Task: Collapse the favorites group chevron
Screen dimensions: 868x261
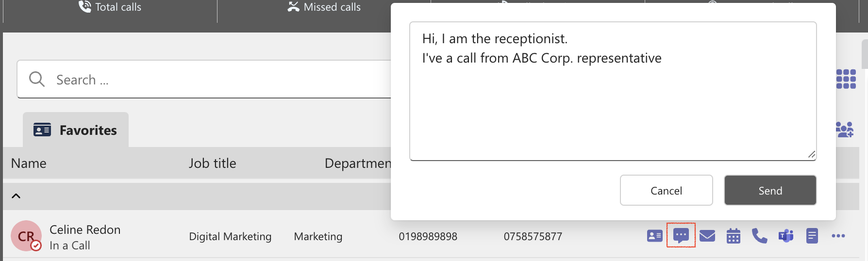Action: pyautogui.click(x=16, y=196)
